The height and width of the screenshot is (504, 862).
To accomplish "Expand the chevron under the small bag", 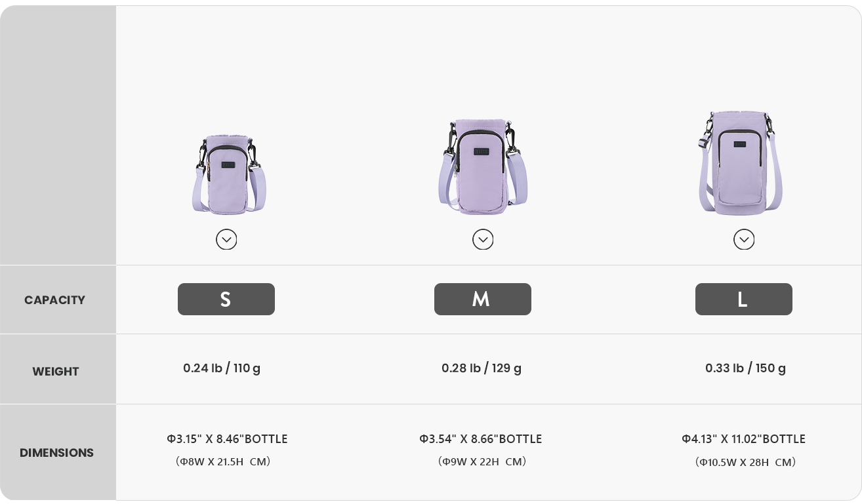I will (x=226, y=239).
